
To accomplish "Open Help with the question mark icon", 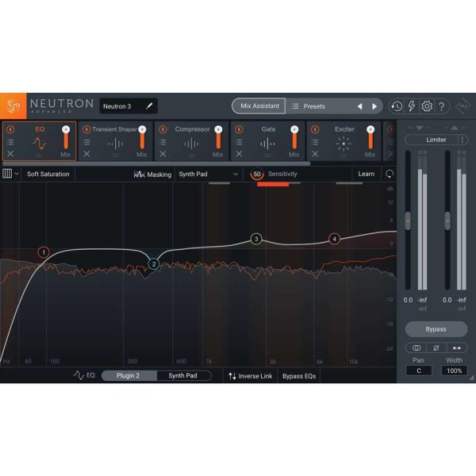I will pyautogui.click(x=442, y=106).
